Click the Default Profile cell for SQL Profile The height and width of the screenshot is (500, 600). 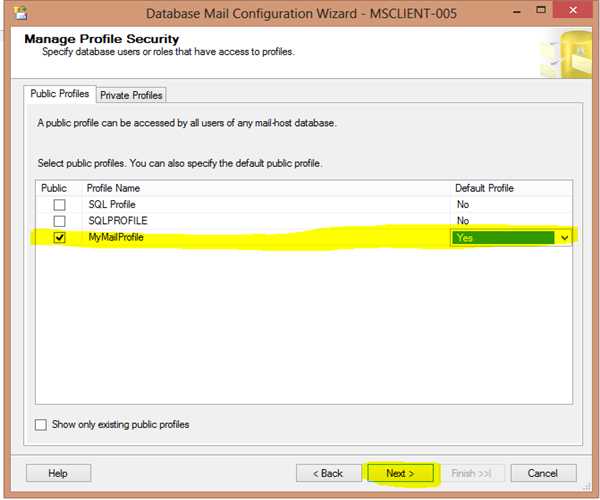point(510,205)
